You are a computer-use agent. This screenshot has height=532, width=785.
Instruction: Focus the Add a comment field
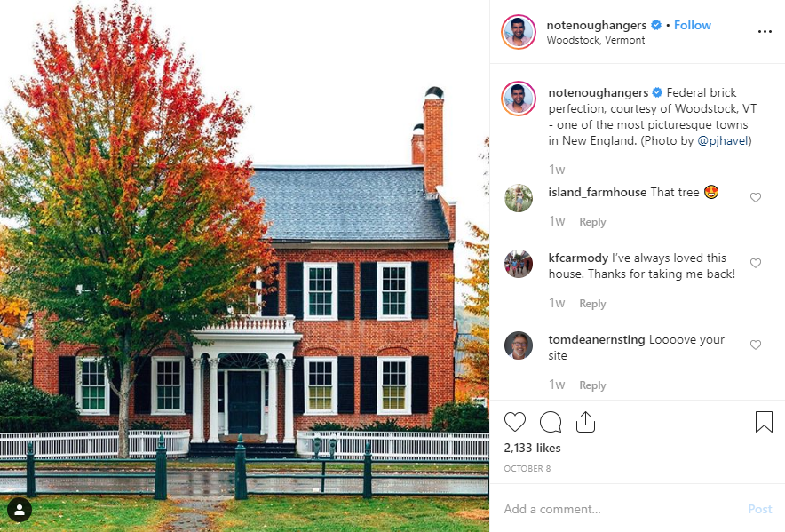point(621,509)
